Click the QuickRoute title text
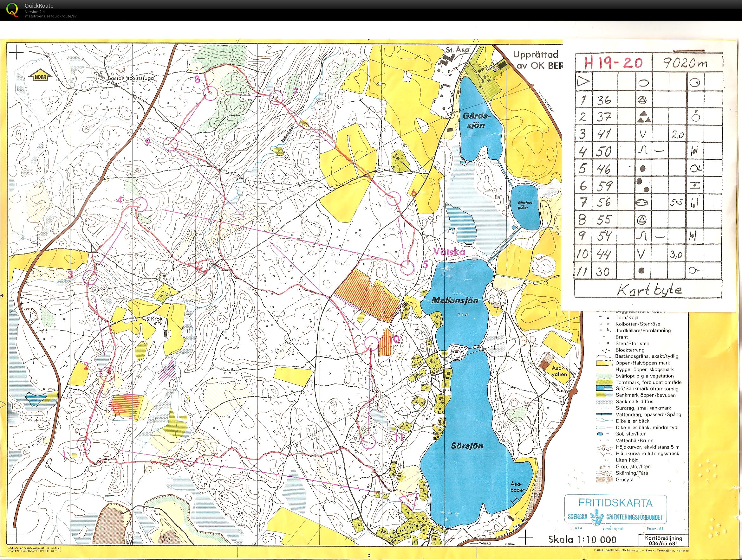Viewport: 742px width, 560px height. tap(39, 6)
